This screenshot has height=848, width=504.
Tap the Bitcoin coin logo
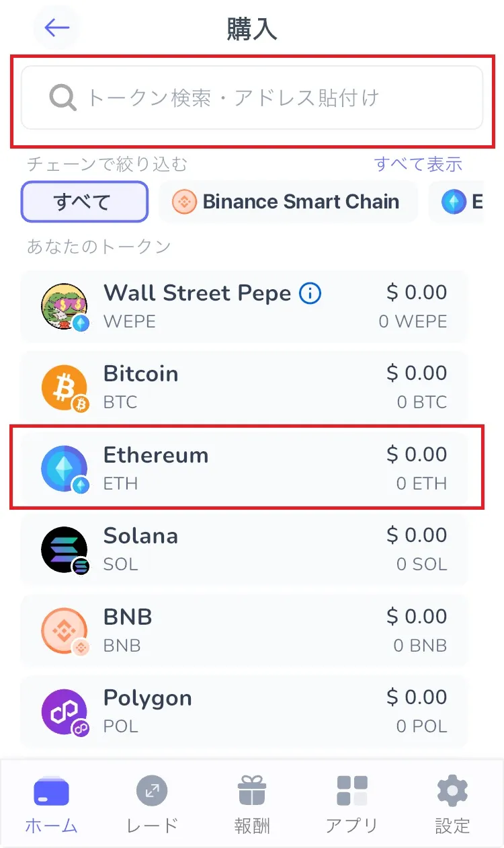tap(65, 388)
